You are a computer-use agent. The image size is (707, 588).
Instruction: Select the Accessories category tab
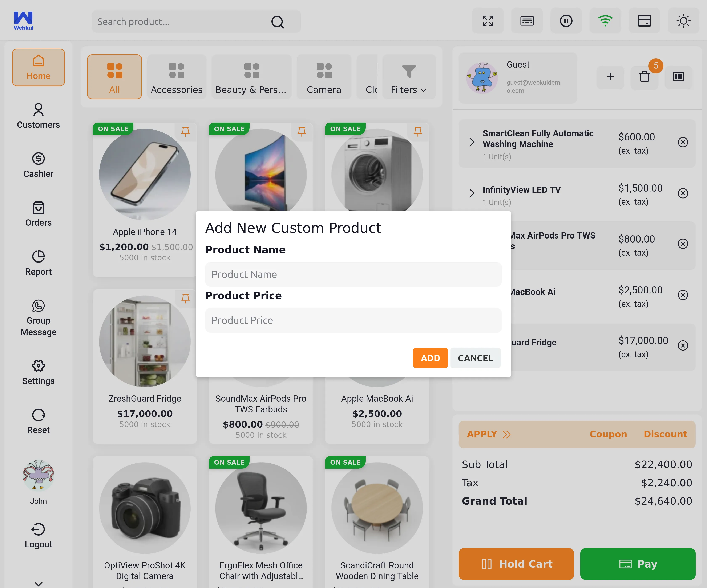point(177,77)
